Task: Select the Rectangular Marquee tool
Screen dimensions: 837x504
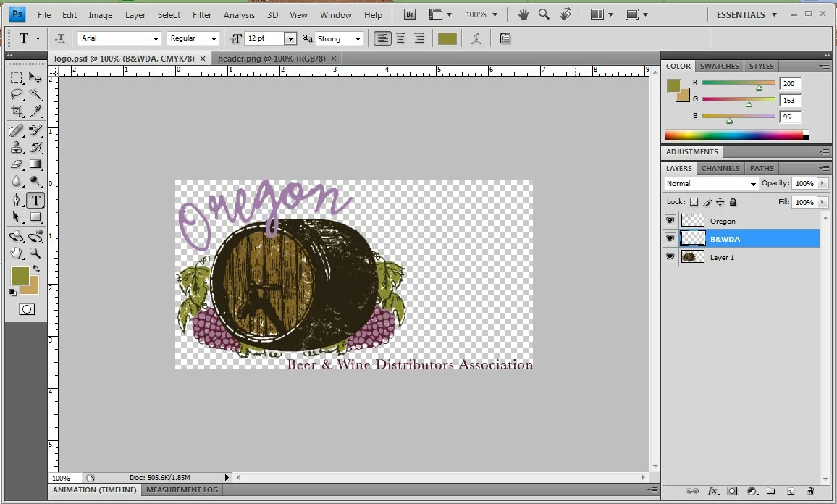Action: [17, 78]
